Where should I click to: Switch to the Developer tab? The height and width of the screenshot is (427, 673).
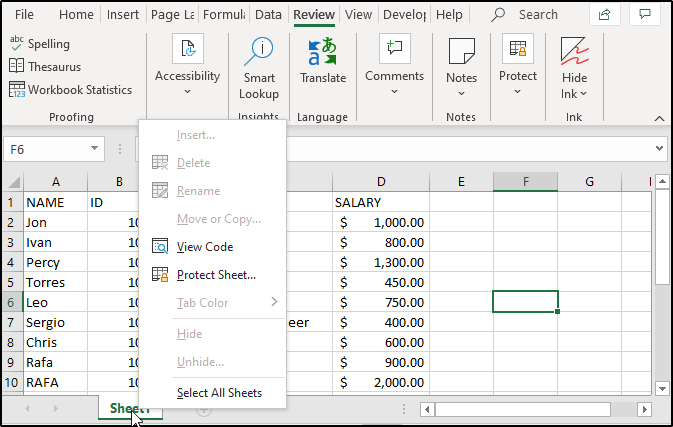coord(404,15)
